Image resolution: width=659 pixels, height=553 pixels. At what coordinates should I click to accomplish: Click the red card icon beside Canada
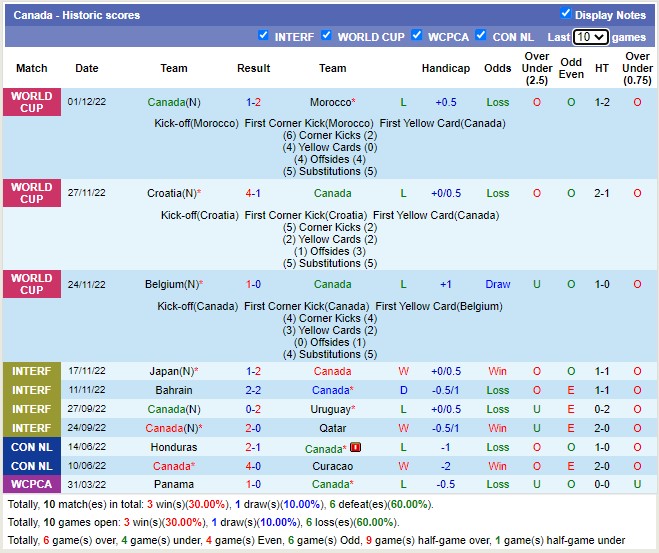(x=356, y=448)
